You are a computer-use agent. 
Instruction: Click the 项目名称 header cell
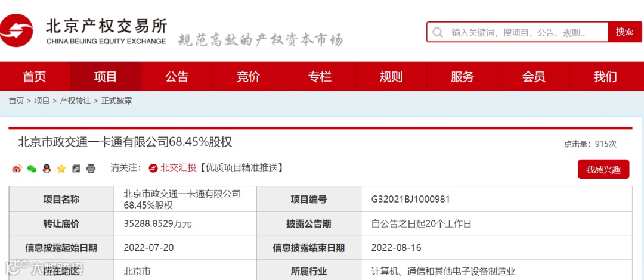coord(61,200)
